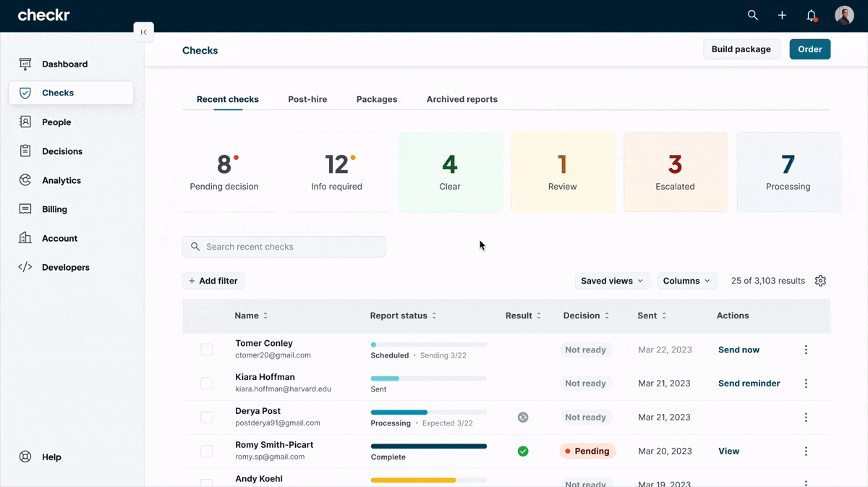The height and width of the screenshot is (487, 868).
Task: Switch to the Post-hire tab
Action: [307, 99]
